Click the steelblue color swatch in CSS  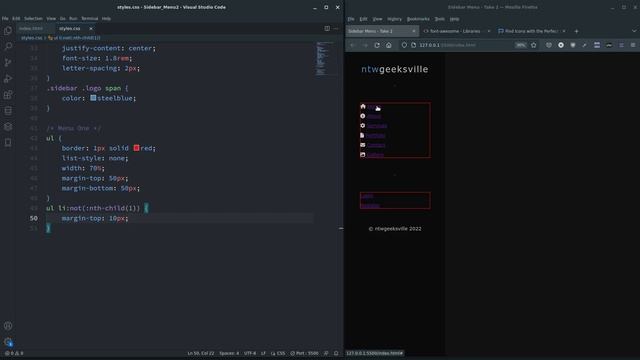(93, 98)
